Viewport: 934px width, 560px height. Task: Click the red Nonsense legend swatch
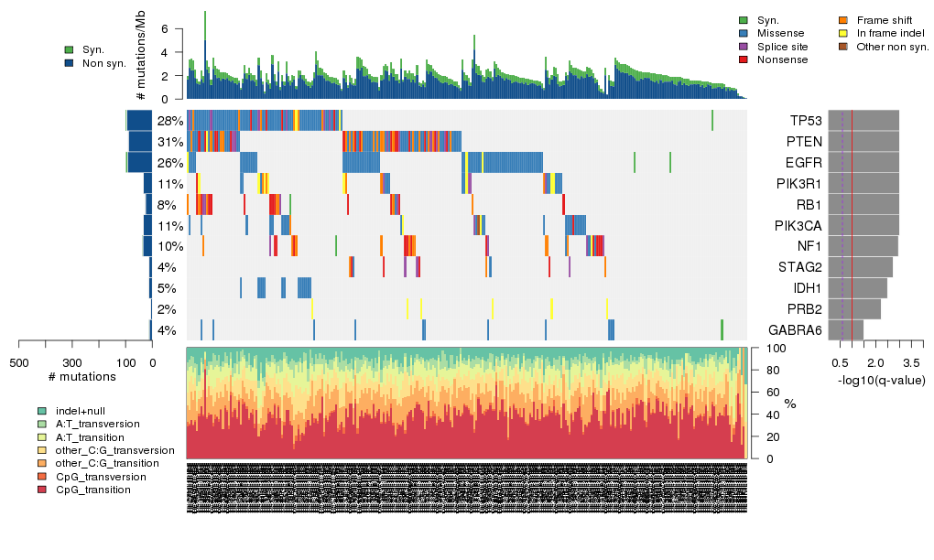(x=744, y=59)
